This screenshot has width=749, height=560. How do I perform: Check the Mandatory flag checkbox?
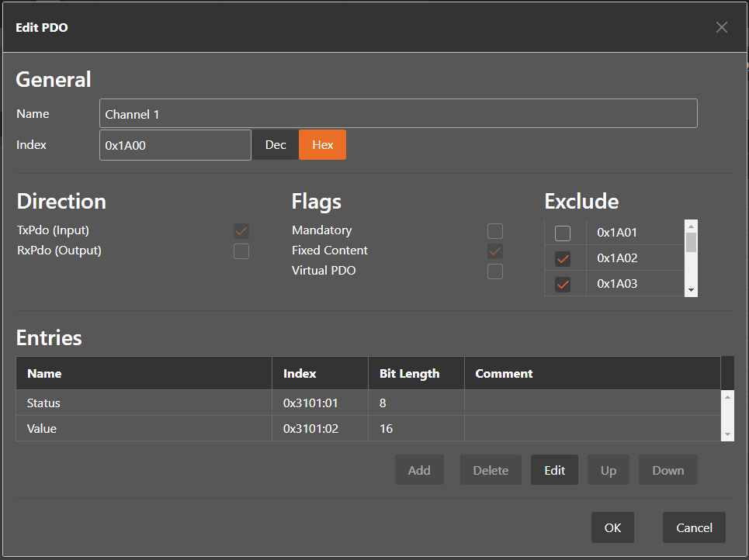(495, 231)
